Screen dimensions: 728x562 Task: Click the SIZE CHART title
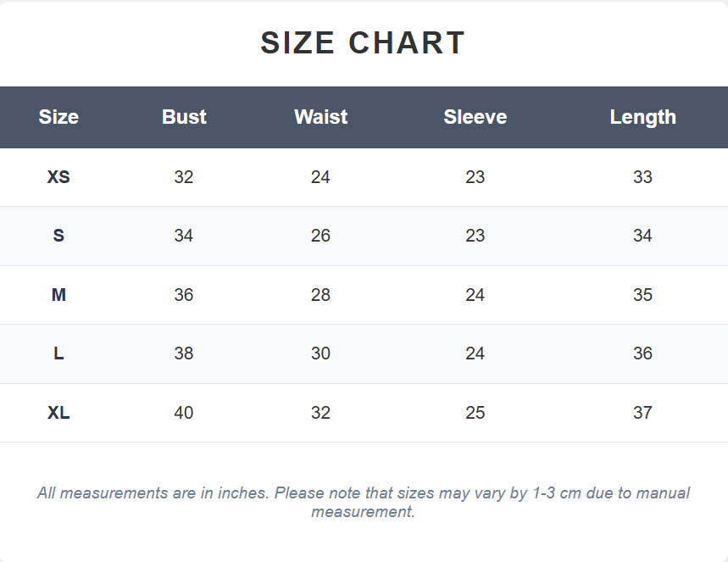(x=363, y=42)
